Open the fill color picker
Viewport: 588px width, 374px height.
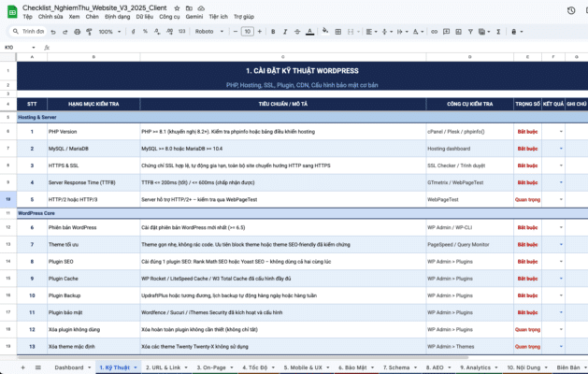coord(325,32)
